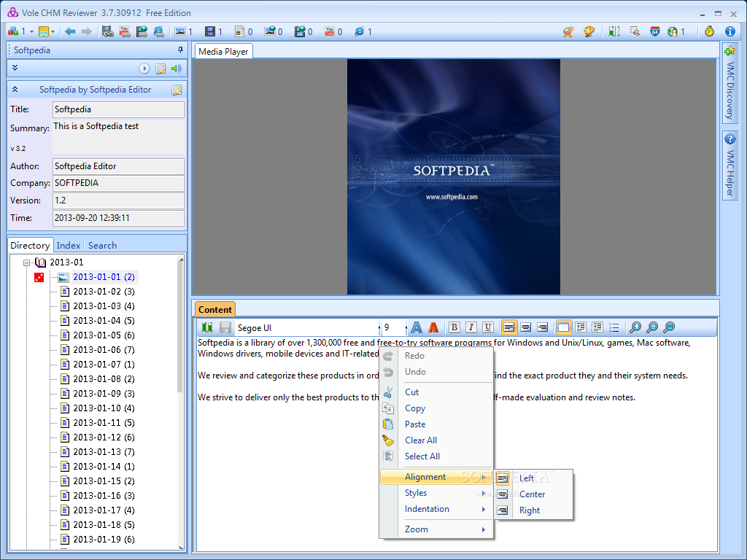Click the play button in Softpedia panel

(x=144, y=69)
